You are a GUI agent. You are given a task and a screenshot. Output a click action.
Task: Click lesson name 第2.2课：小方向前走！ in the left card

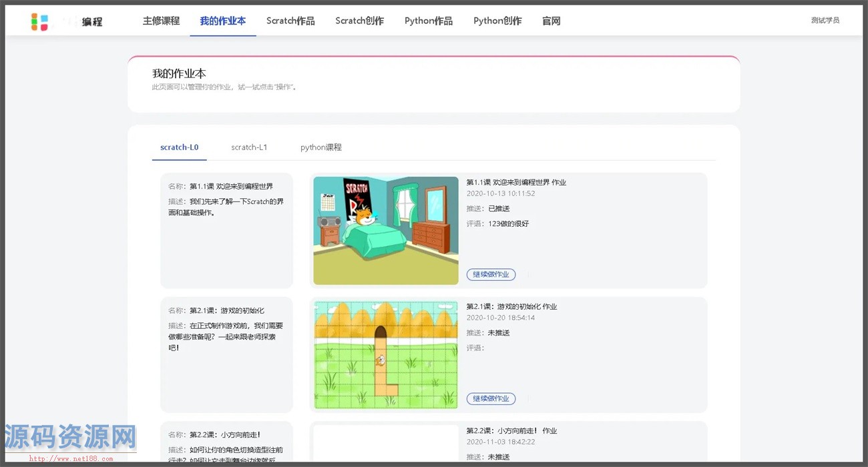coord(225,434)
